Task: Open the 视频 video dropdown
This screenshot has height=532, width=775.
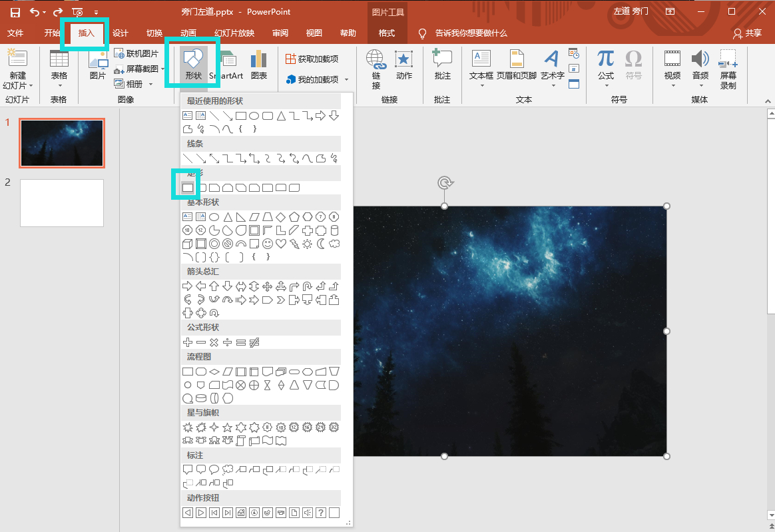Action: pyautogui.click(x=672, y=86)
